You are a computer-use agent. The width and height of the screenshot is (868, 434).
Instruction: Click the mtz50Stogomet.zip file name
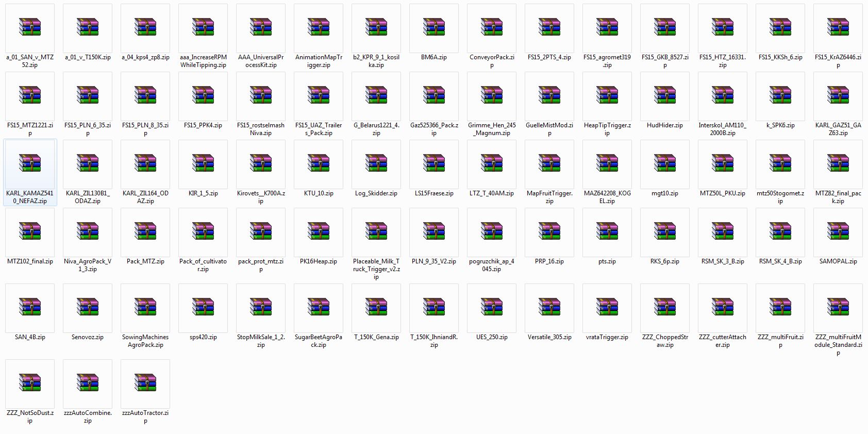pyautogui.click(x=780, y=197)
